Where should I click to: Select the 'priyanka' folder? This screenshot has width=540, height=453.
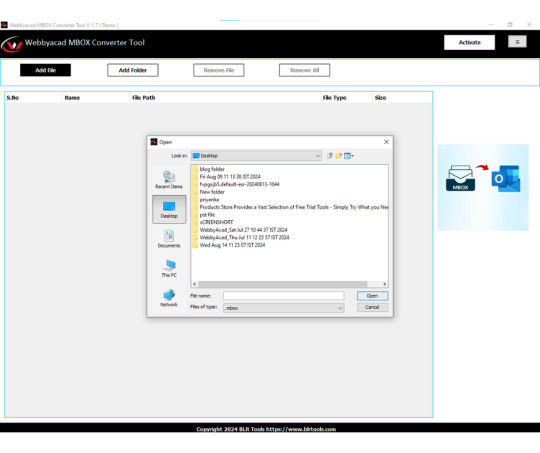tap(206, 199)
